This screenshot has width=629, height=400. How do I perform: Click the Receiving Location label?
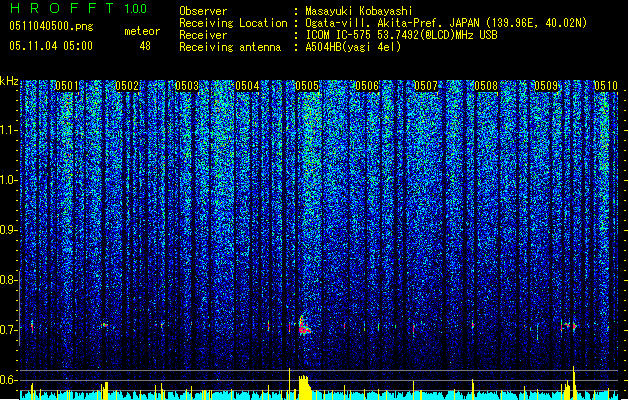point(233,23)
